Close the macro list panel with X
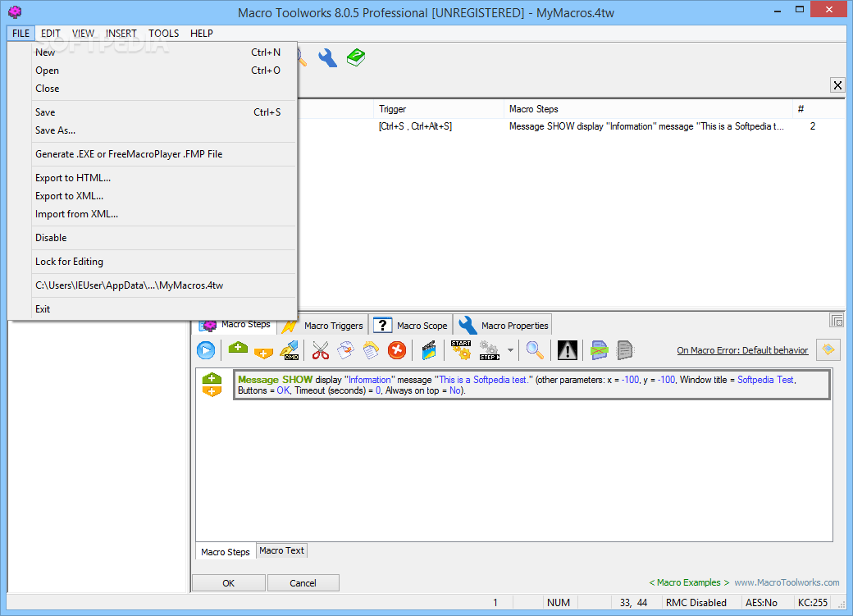This screenshot has width=853, height=616. click(x=837, y=85)
